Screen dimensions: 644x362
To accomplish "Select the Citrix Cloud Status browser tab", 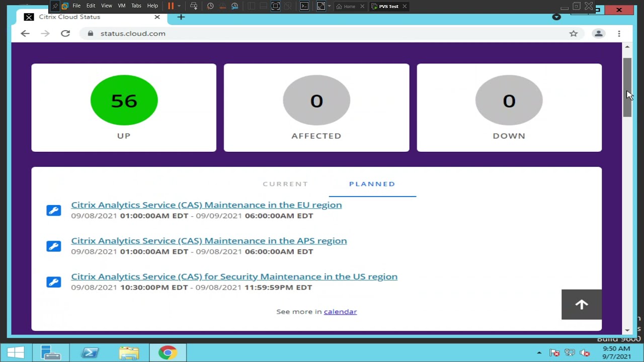I will (x=91, y=17).
